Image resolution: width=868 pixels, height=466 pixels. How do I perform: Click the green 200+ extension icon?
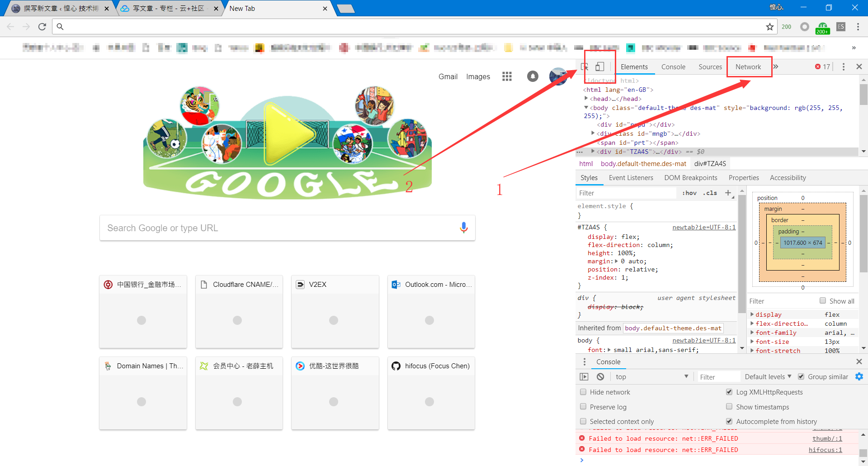click(822, 28)
